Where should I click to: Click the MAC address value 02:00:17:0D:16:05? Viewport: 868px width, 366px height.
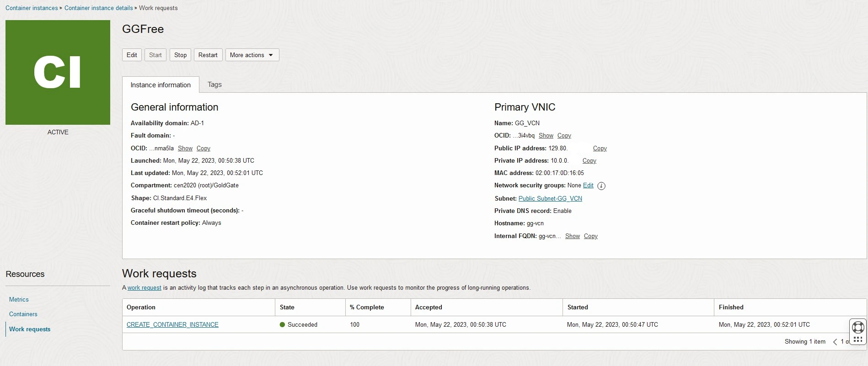click(560, 173)
